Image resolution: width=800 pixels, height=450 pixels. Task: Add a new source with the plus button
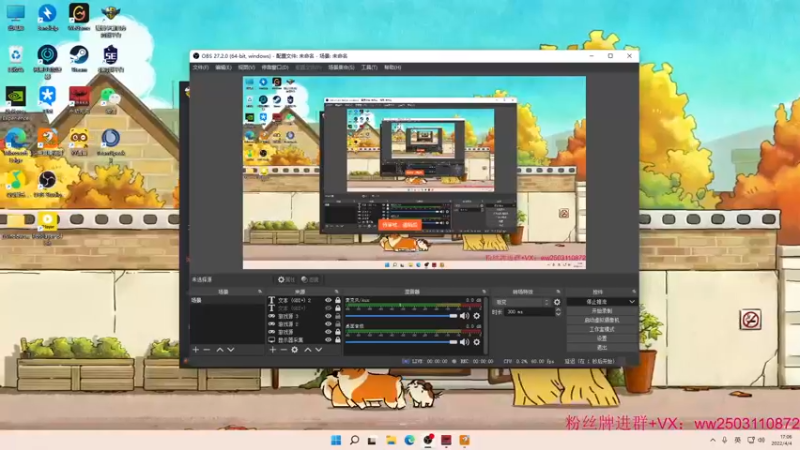tap(272, 350)
